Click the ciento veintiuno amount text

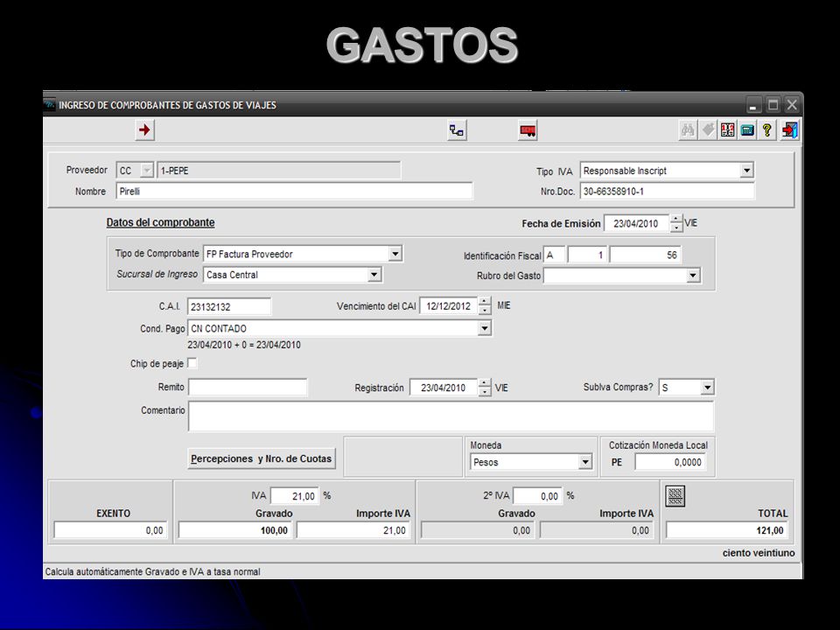click(759, 553)
